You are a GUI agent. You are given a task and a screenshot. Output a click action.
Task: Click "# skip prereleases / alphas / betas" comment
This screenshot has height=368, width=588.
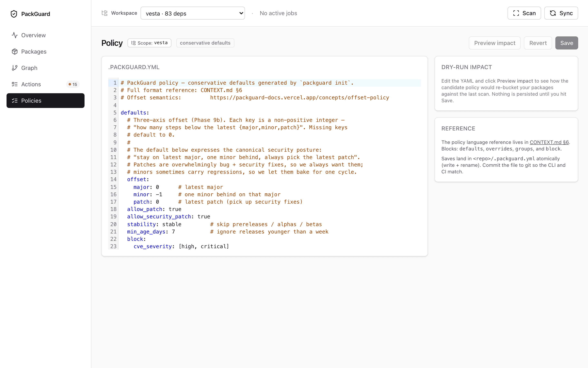tap(266, 224)
